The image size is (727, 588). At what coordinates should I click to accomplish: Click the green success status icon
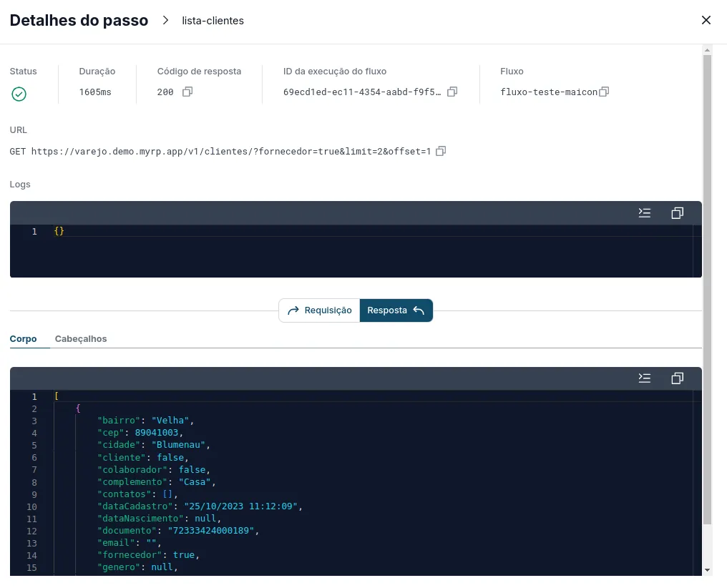(x=19, y=94)
